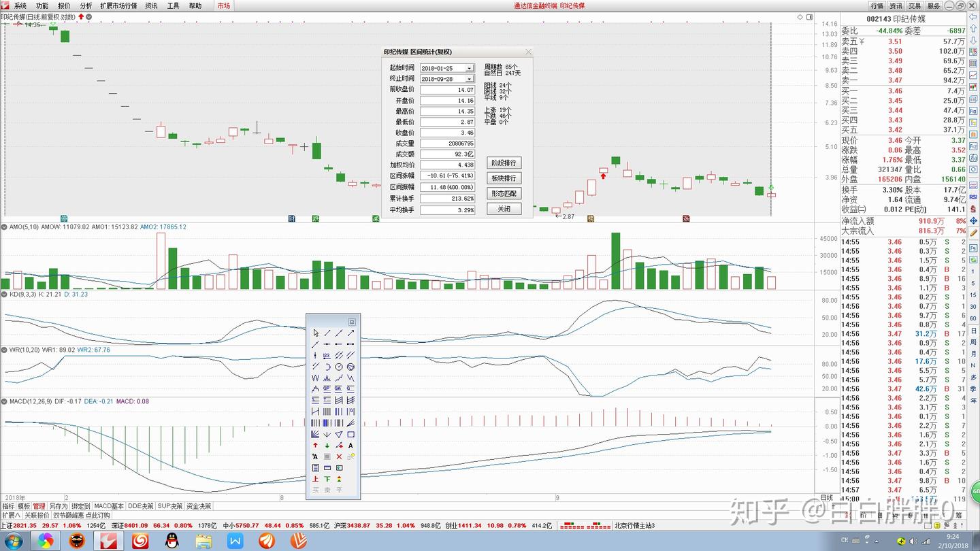This screenshot has height=551, width=980.
Task: Close the floating drawing toolbox
Action: pos(352,322)
